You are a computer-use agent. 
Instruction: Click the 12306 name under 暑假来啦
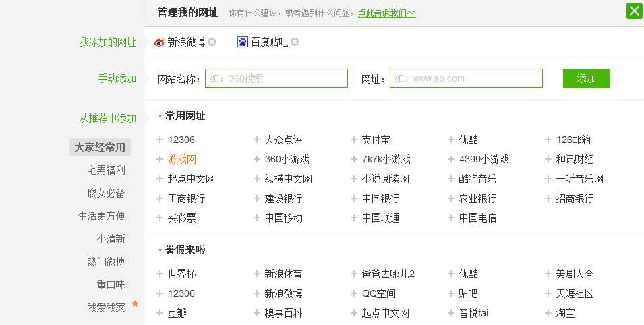click(181, 293)
